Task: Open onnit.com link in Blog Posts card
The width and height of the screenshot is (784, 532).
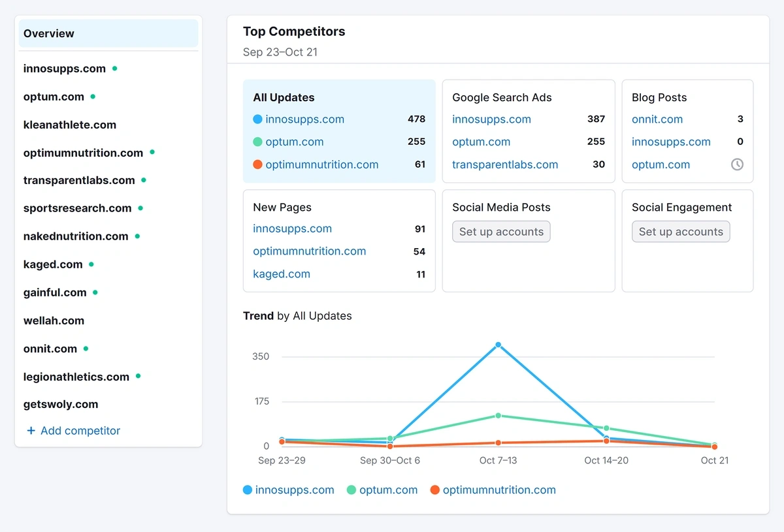Action: pos(657,119)
